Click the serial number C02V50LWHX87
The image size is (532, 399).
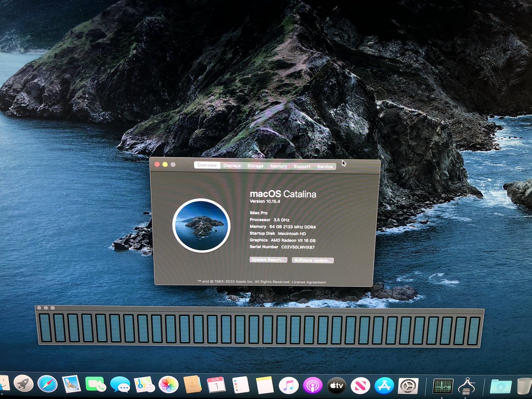[298, 246]
